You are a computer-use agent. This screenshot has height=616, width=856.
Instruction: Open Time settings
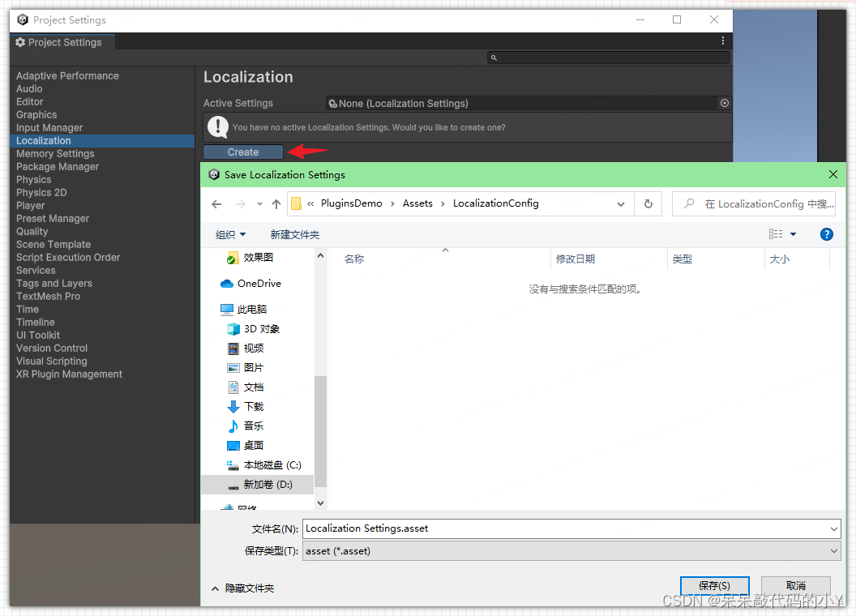[28, 309]
